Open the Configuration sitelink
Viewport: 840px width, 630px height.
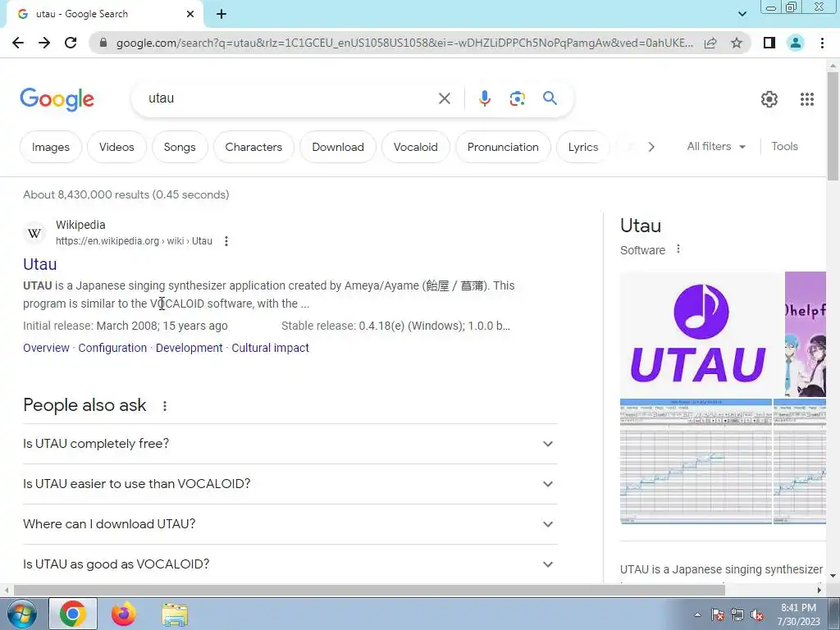(x=112, y=348)
